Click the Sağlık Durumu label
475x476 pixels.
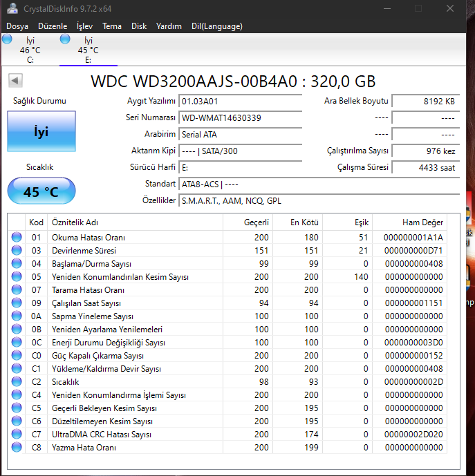[x=39, y=101]
